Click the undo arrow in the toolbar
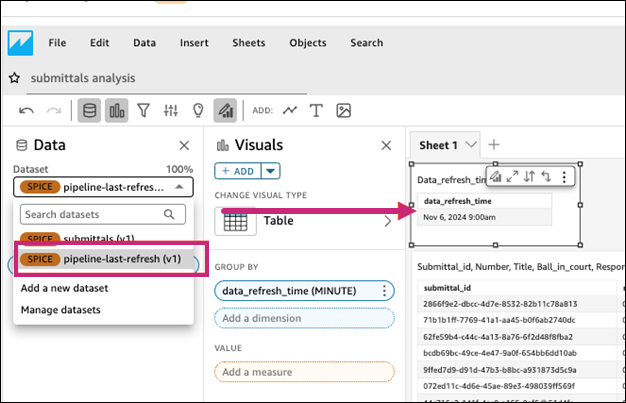The height and width of the screenshot is (403, 626). click(26, 110)
